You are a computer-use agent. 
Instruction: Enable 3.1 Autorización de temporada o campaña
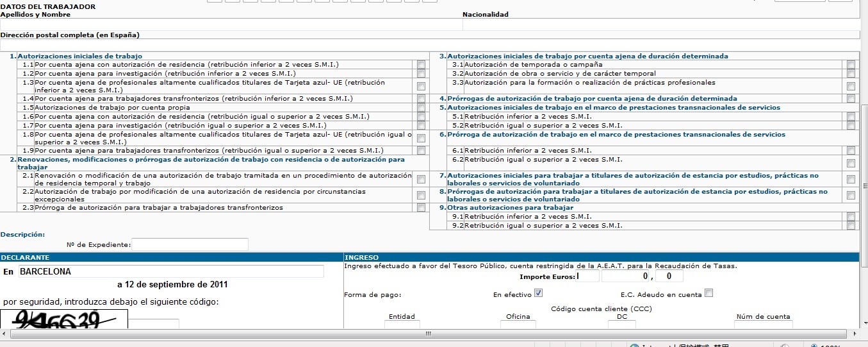851,65
